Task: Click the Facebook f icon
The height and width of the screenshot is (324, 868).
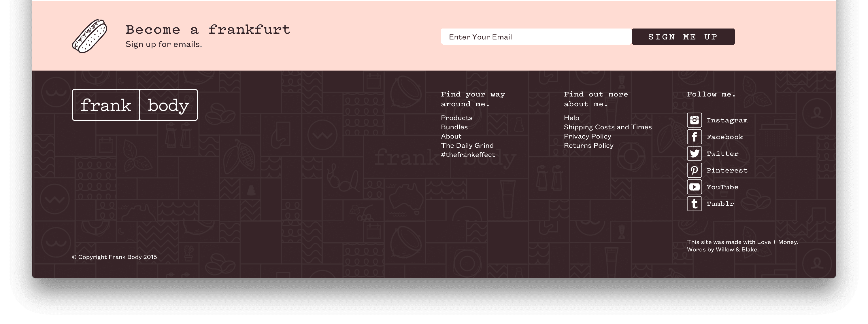Action: (x=694, y=137)
